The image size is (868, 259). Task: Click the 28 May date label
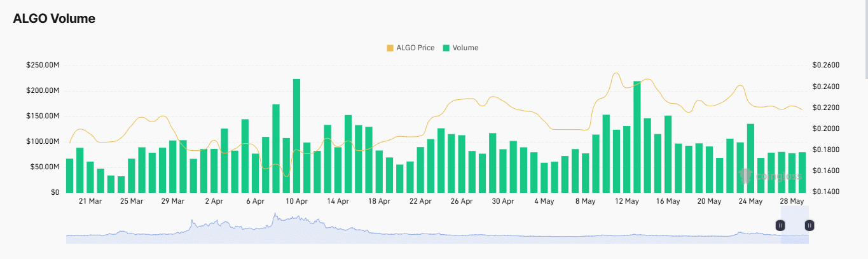coord(792,201)
